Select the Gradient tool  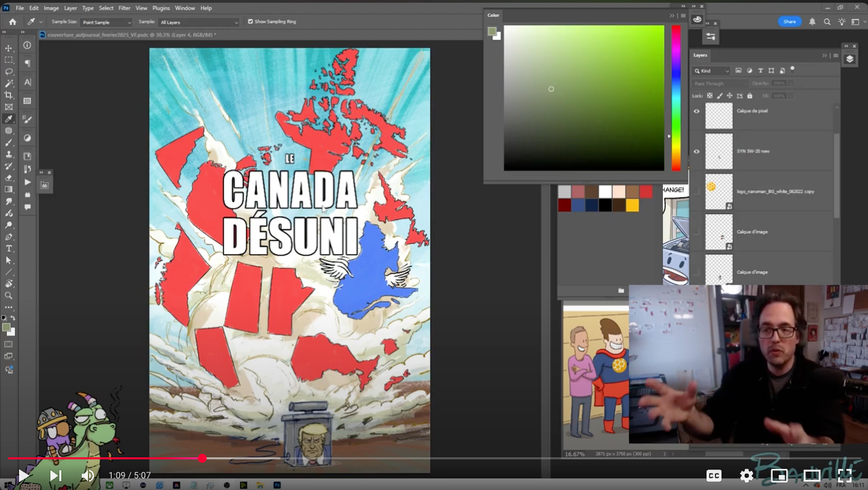tap(9, 189)
